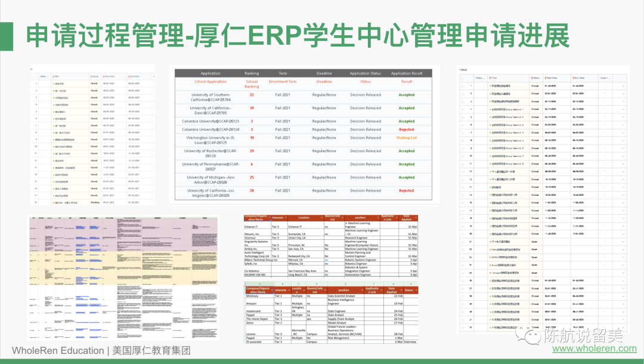The height and width of the screenshot is (364, 644).
Task: Toggle the select-all checkbox in right table header
Action: 464,78
